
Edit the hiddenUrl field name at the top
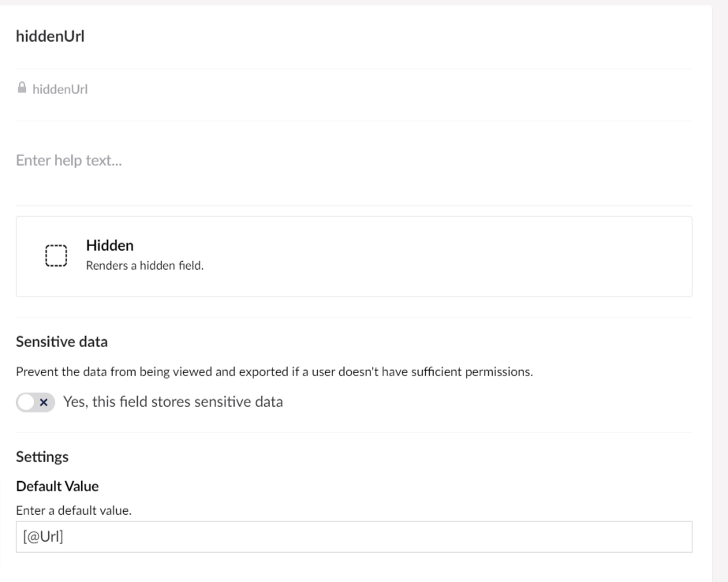point(354,36)
